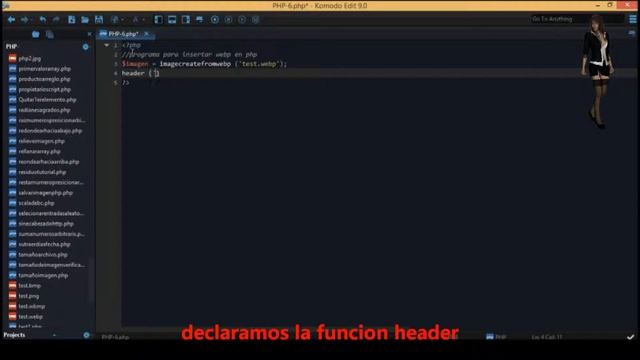Screen dimensions: 640x360
Task: Open test.png in file list
Action: coord(29,296)
